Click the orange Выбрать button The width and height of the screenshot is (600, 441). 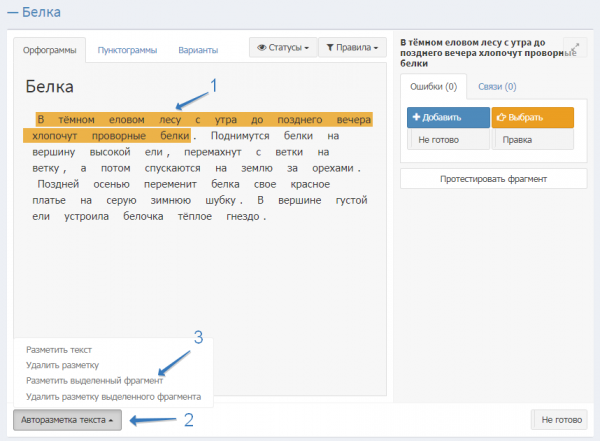(x=532, y=117)
